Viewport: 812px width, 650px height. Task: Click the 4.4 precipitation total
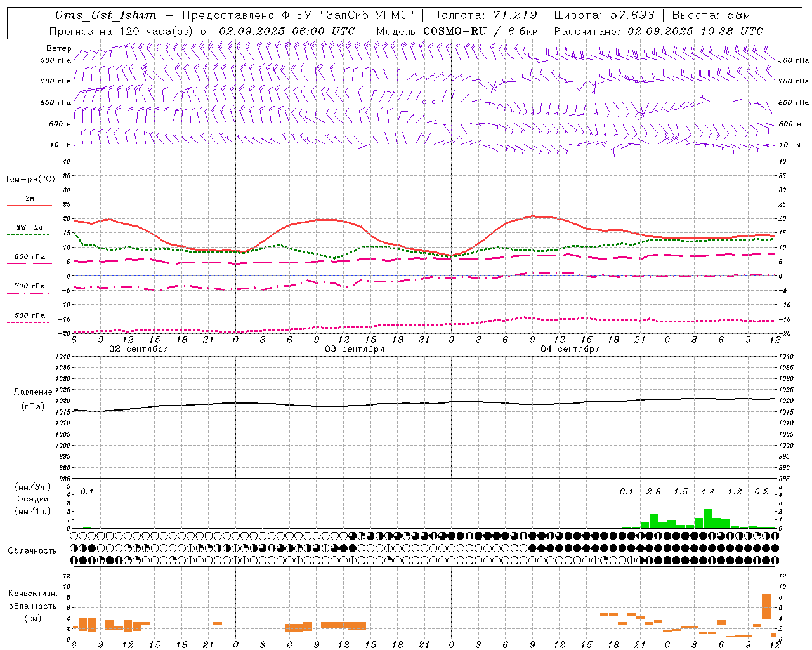coord(708,492)
